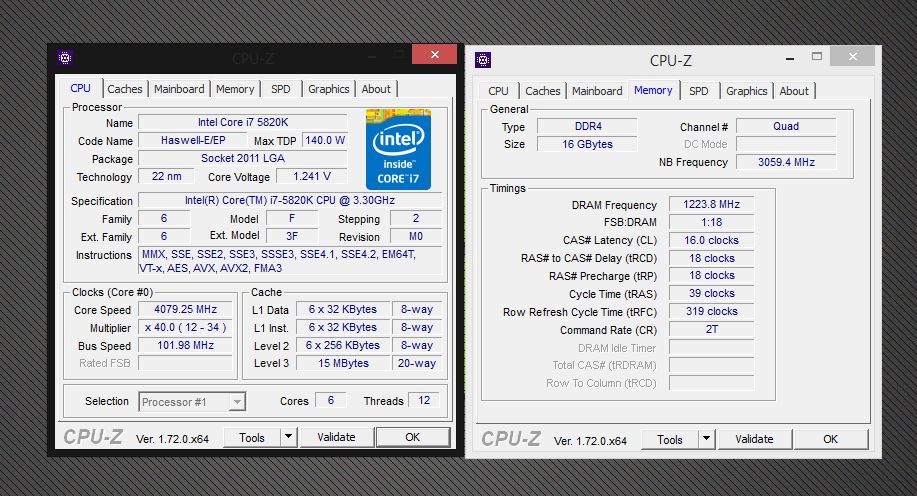917x496 pixels.
Task: Click DRAM Frequency value 1223.8 MHz
Action: 711,204
